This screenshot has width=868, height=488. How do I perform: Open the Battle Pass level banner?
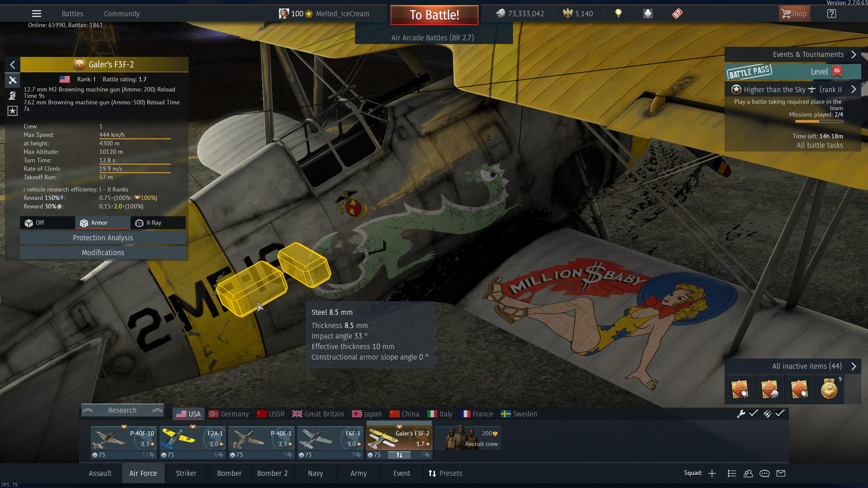(793, 72)
